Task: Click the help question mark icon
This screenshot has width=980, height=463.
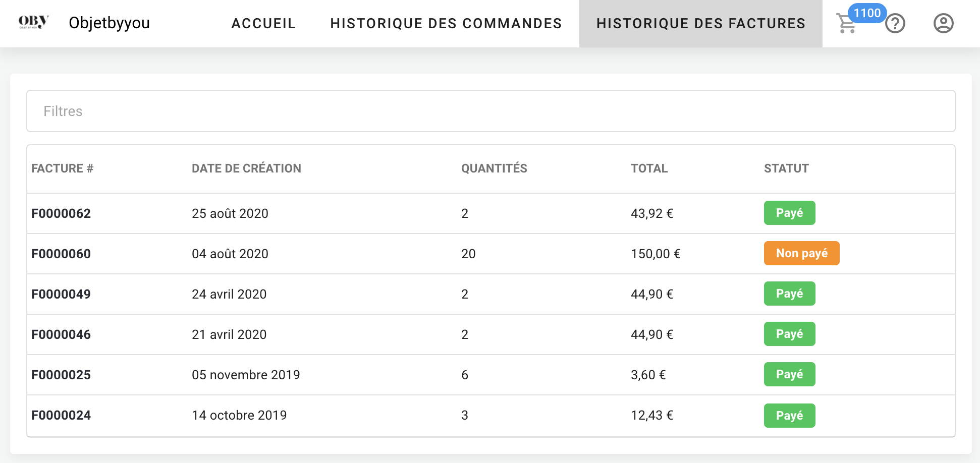Action: tap(895, 24)
